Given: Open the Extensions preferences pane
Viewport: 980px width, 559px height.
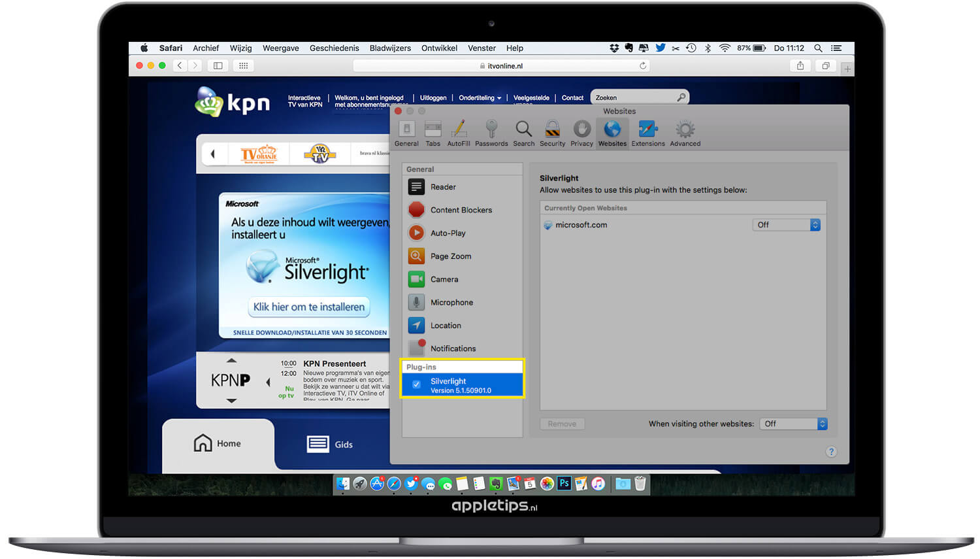Looking at the screenshot, I should (647, 133).
